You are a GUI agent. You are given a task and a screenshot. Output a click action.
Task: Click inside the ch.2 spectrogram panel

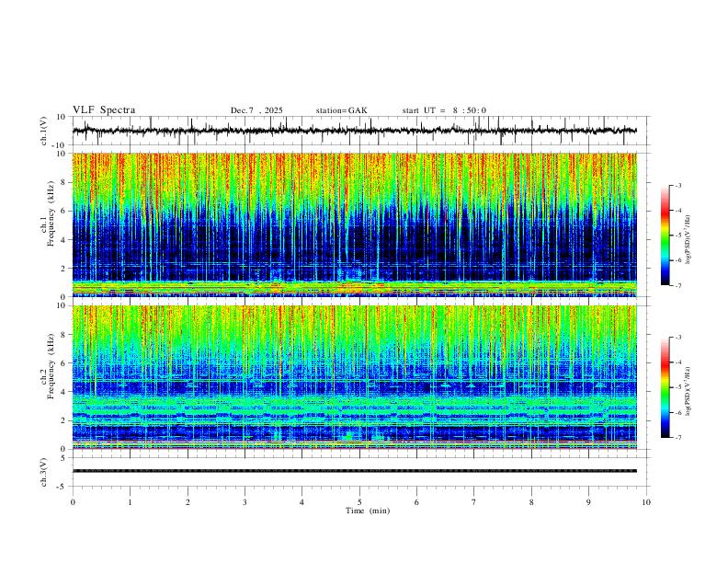(355, 377)
